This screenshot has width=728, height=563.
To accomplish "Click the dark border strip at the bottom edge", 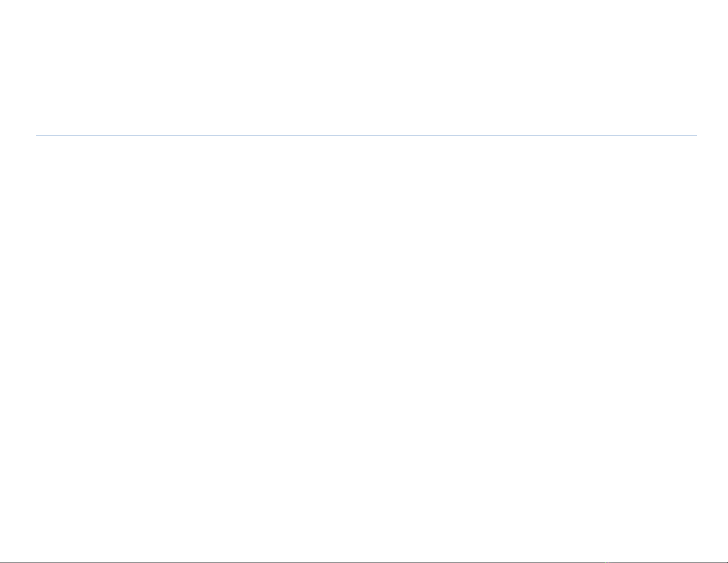I will [x=364, y=562].
